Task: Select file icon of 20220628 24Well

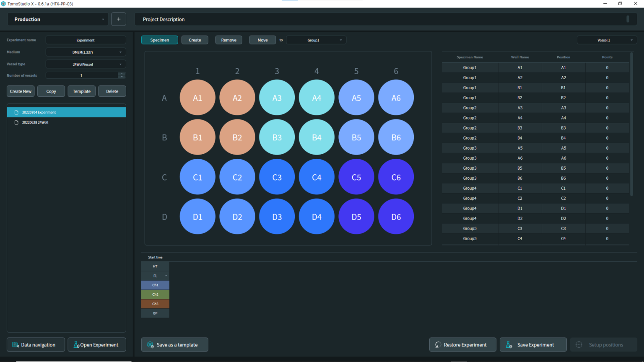Action: (x=16, y=122)
